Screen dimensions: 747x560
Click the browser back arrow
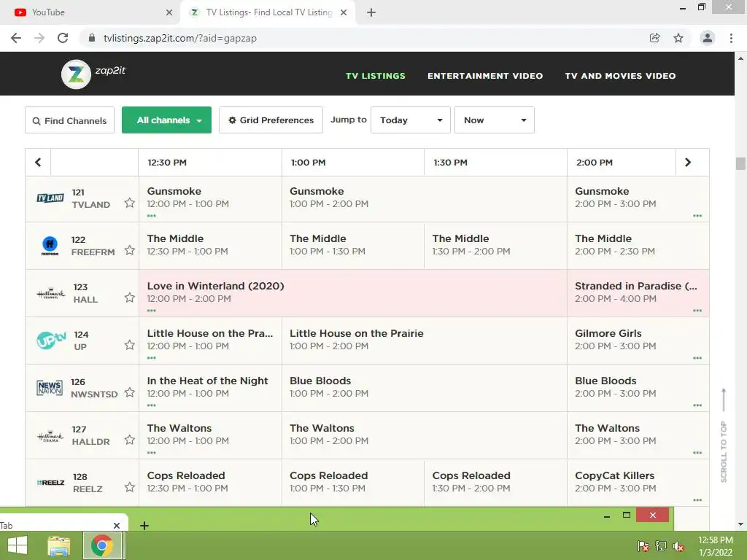16,38
